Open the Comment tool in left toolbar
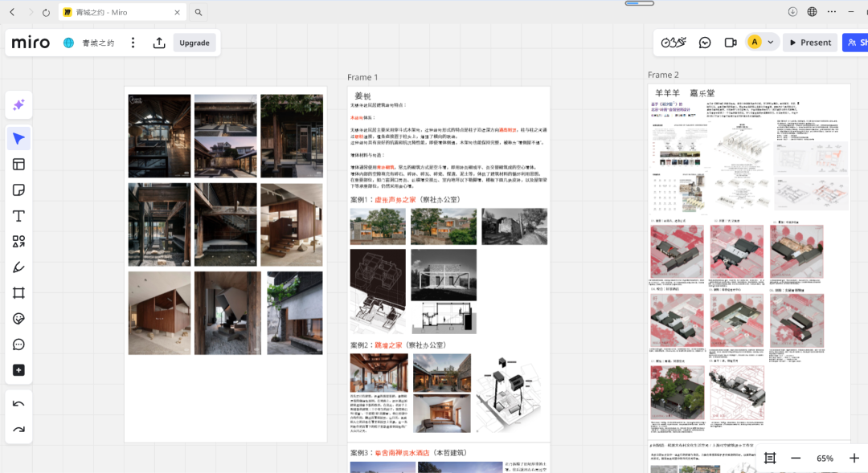Viewport: 868px width, 473px height. coord(18,345)
